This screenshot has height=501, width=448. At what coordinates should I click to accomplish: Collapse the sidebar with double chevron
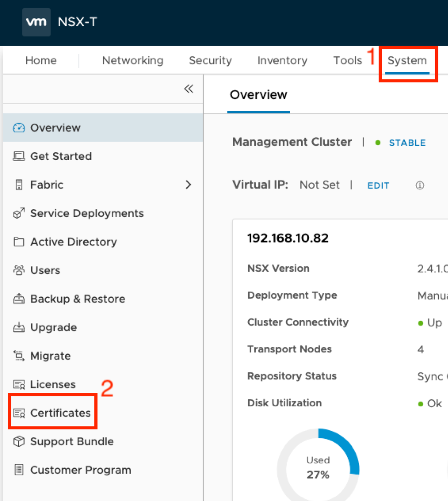pos(189,88)
